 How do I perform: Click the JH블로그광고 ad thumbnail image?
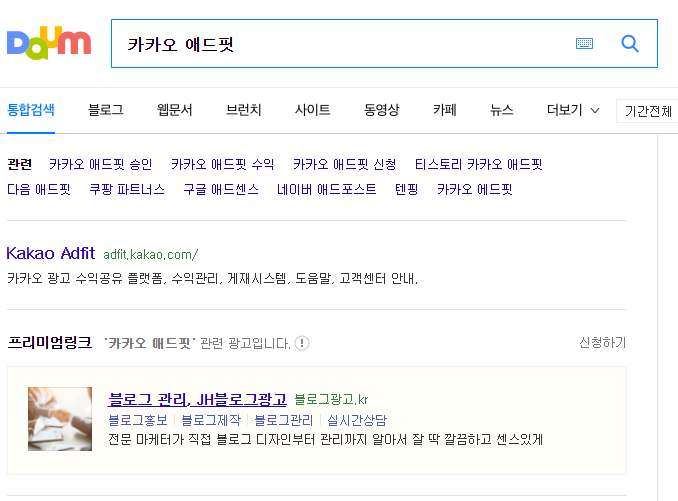click(x=60, y=419)
